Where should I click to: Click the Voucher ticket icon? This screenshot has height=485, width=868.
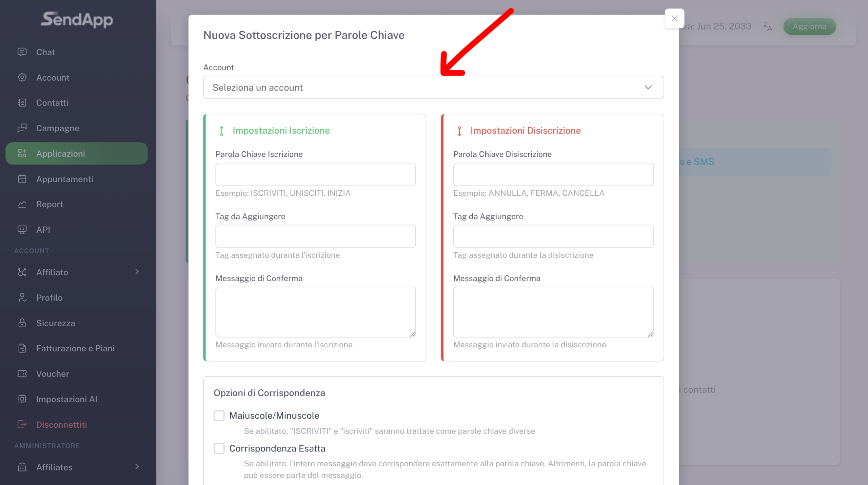(x=22, y=374)
